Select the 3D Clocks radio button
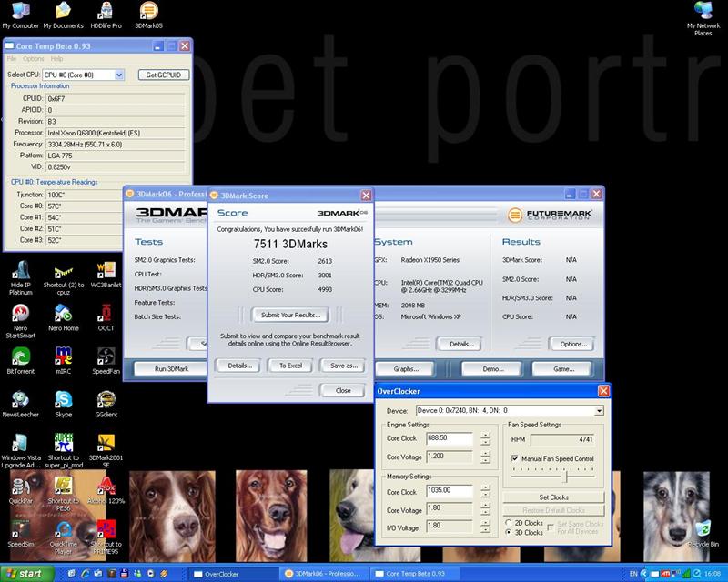This screenshot has width=728, height=582. coord(508,532)
